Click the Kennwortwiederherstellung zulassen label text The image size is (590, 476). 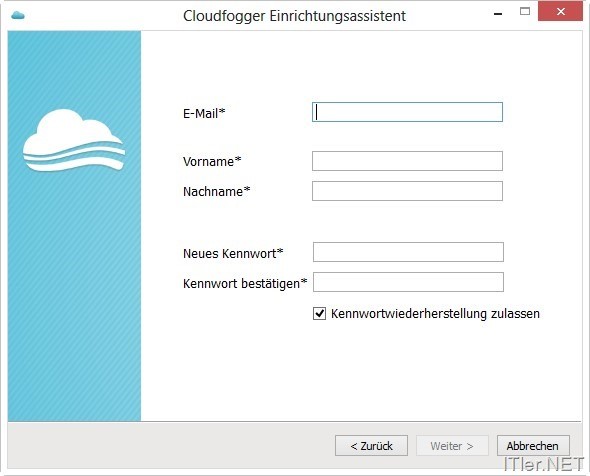(x=435, y=313)
